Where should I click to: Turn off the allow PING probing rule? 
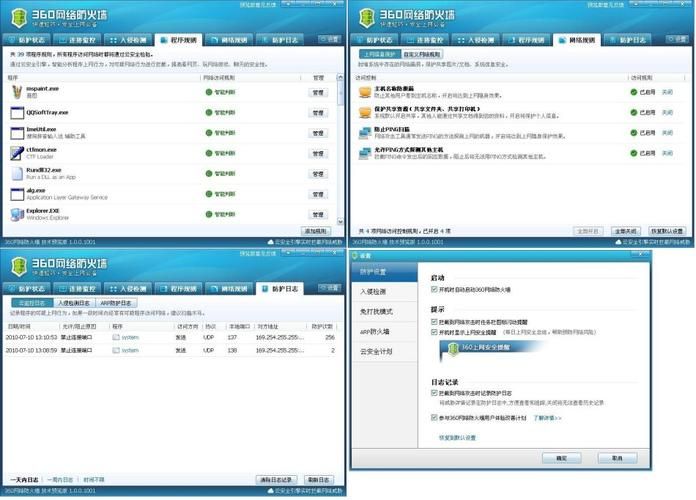pos(667,153)
